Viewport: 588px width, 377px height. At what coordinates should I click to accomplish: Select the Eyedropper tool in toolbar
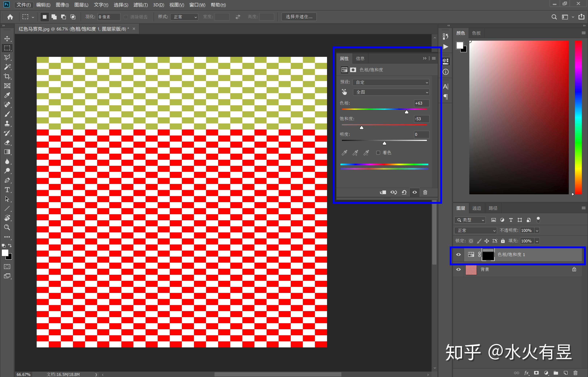point(7,95)
